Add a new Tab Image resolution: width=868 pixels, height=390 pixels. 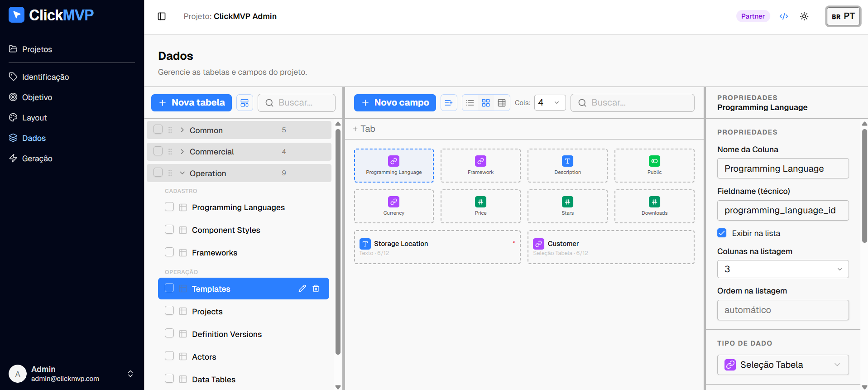[x=364, y=129]
